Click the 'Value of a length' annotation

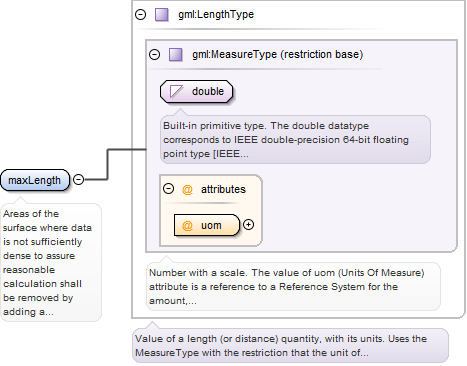[291, 346]
